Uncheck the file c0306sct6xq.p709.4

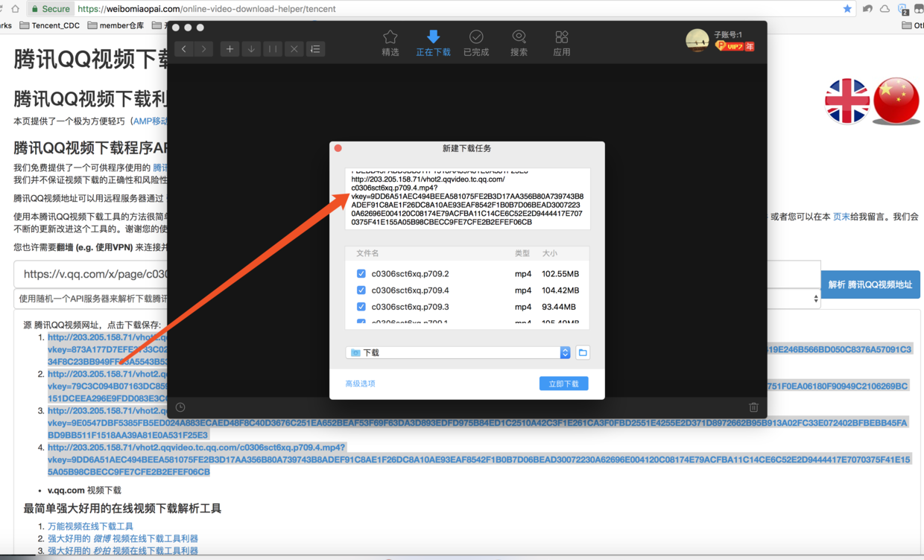click(x=361, y=290)
